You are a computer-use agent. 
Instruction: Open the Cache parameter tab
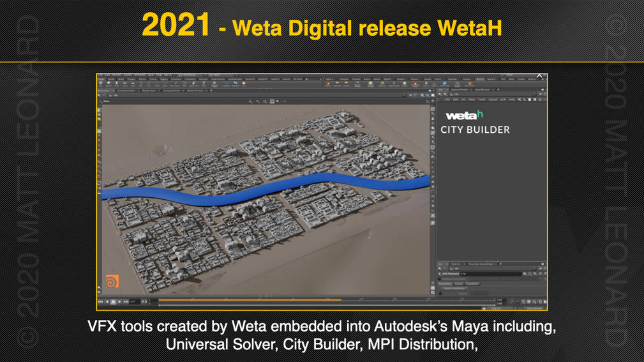458,283
